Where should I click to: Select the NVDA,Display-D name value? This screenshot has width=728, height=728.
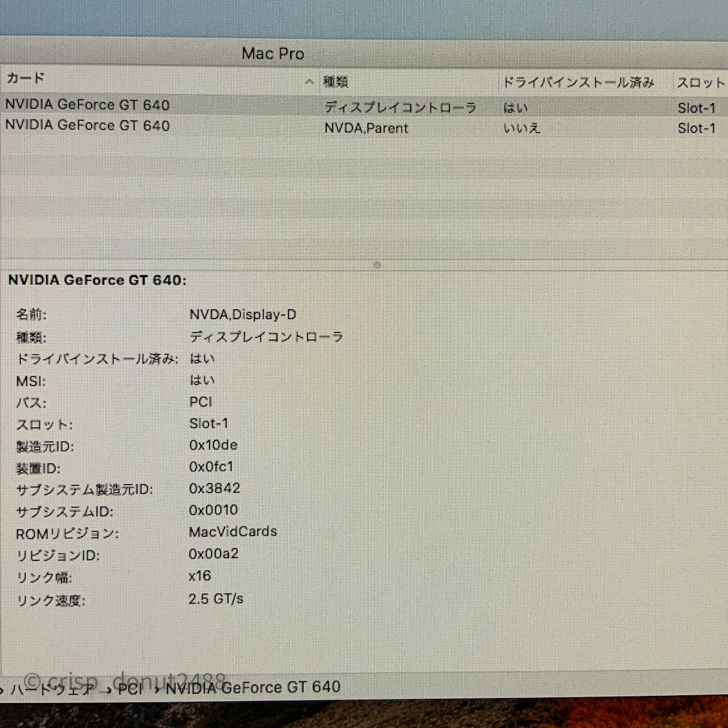(242, 314)
